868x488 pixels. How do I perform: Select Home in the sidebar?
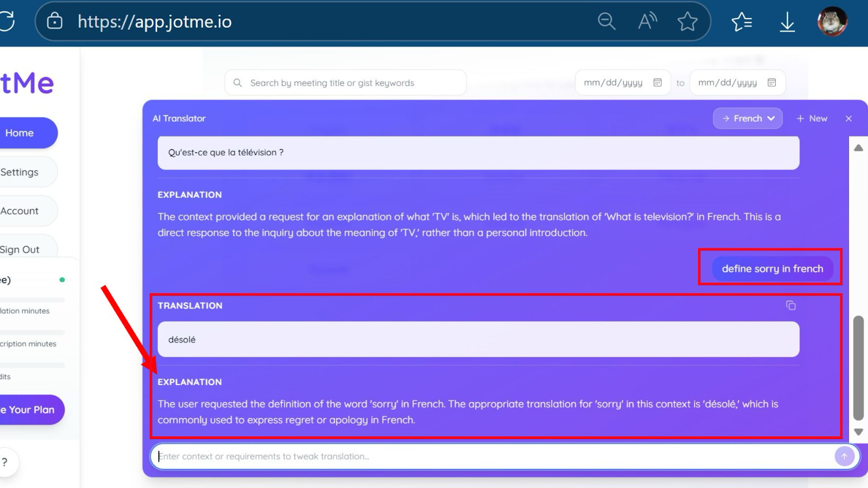click(x=19, y=132)
